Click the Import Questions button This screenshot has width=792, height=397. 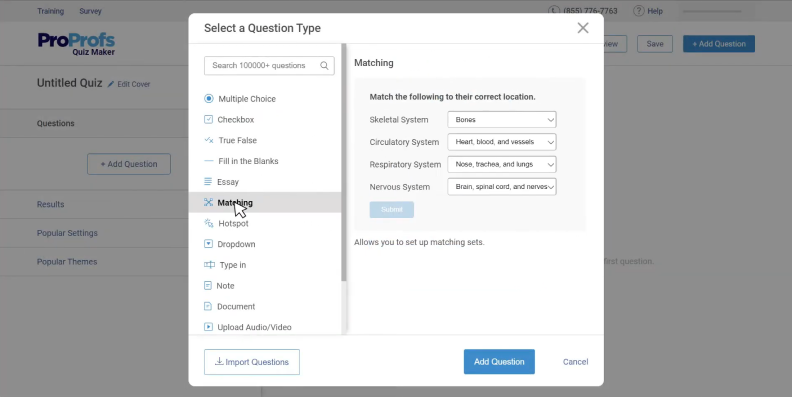tap(252, 362)
